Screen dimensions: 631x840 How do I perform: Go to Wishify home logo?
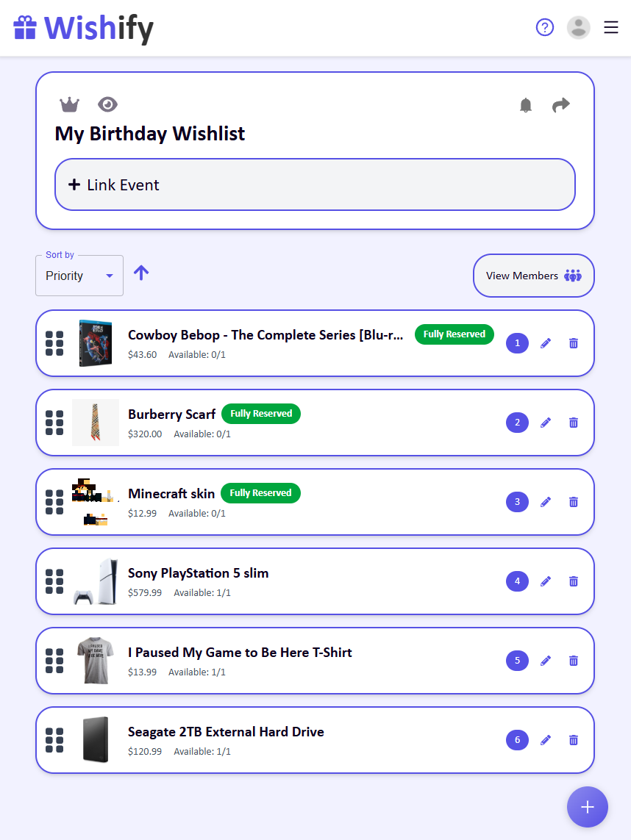tap(84, 28)
